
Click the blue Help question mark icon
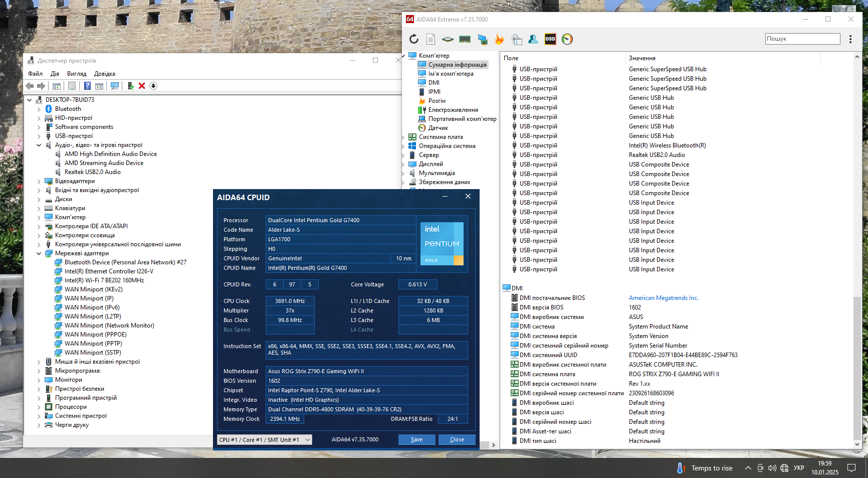88,86
